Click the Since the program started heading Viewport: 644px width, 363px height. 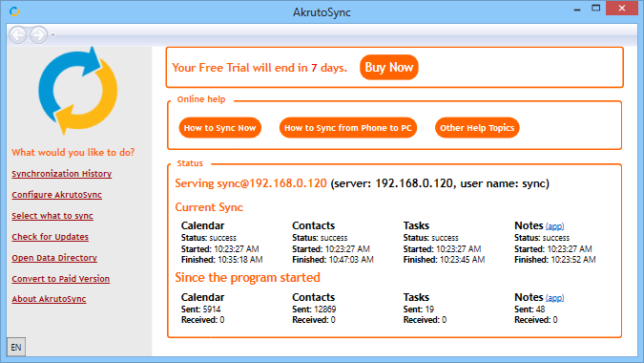pos(247,277)
